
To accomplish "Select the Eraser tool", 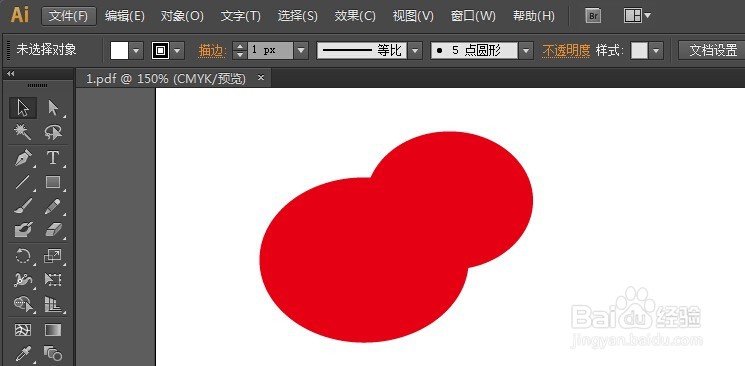I will [53, 231].
